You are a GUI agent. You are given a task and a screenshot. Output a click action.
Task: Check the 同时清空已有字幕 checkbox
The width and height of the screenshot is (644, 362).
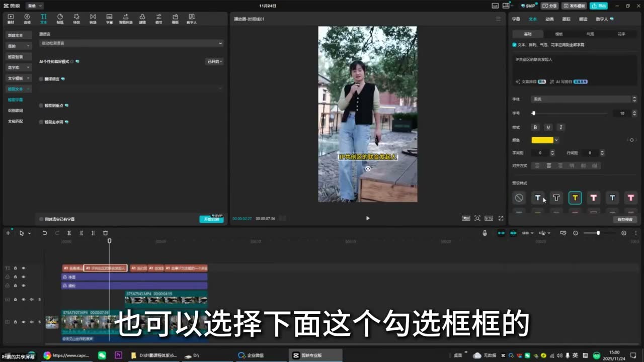(41, 219)
